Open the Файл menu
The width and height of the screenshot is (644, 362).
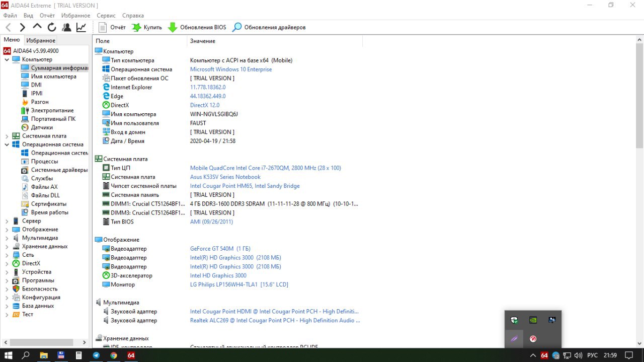(x=10, y=16)
